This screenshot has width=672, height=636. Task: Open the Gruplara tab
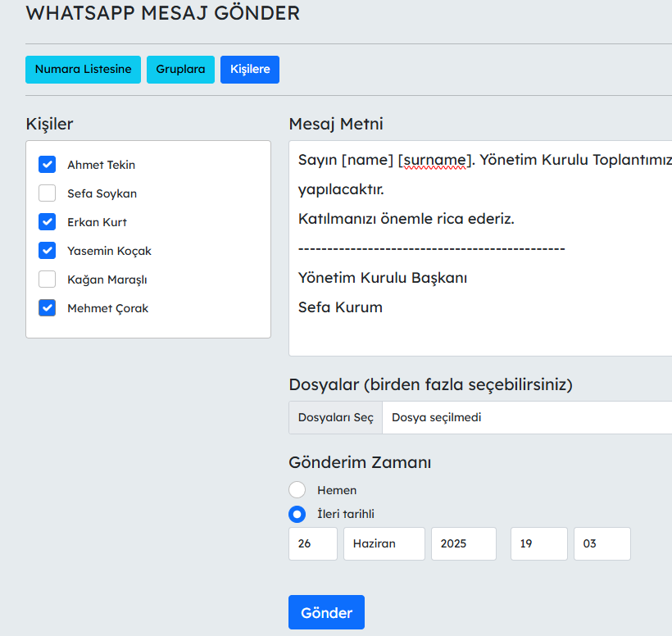(x=180, y=70)
